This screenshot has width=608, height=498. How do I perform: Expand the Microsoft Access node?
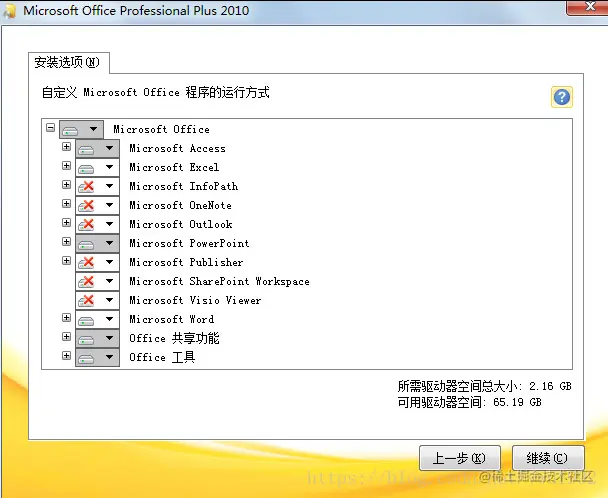pyautogui.click(x=66, y=147)
